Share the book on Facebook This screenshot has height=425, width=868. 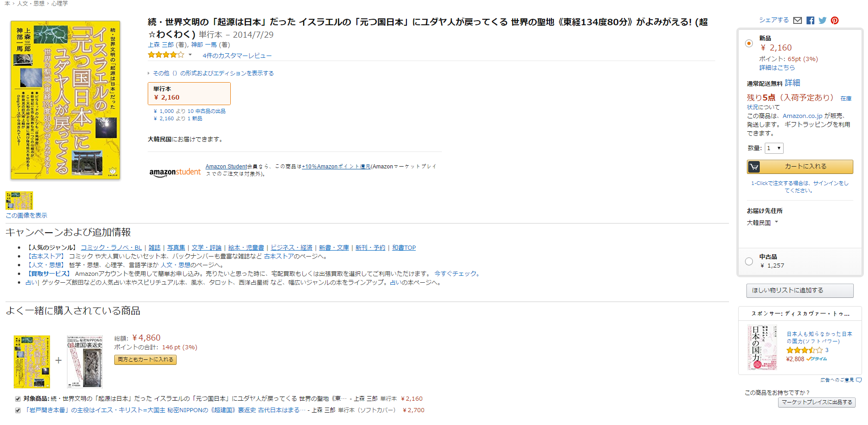click(810, 21)
